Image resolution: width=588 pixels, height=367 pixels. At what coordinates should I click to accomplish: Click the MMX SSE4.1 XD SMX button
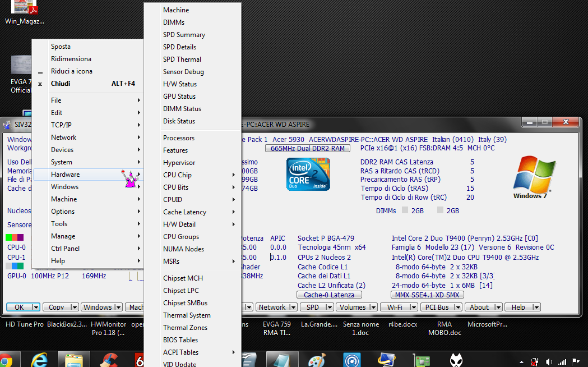427,295
